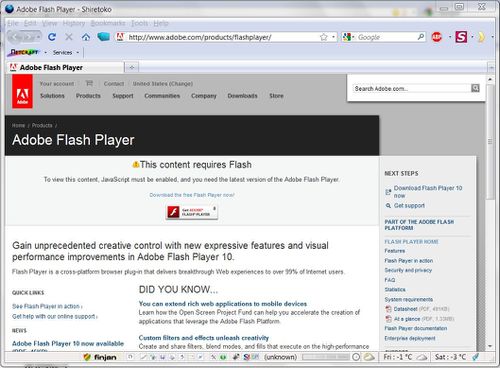Image resolution: width=500 pixels, height=368 pixels.
Task: Go to the Home page icon
Action: [86, 37]
